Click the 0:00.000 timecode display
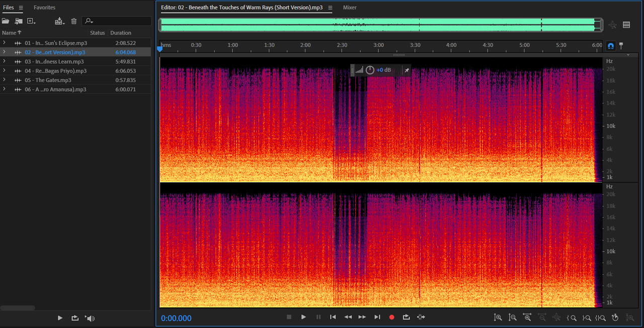Viewport: 644px width, 328px height. point(176,318)
